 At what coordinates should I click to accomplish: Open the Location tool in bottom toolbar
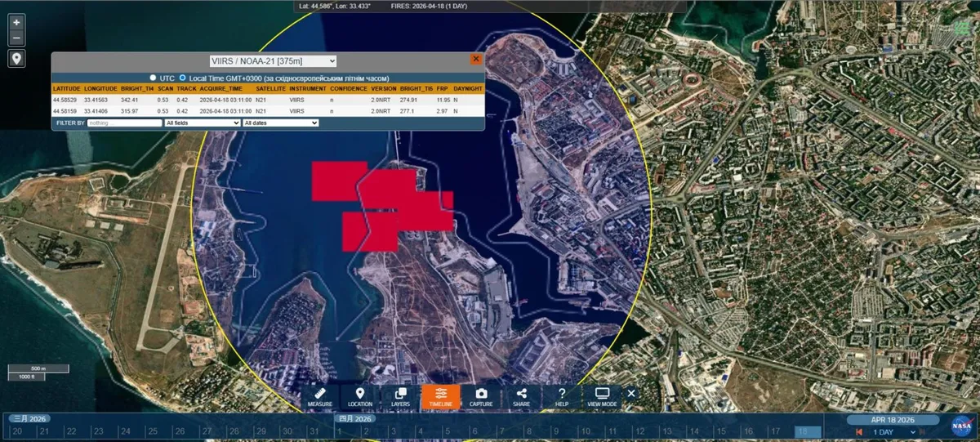(x=360, y=397)
